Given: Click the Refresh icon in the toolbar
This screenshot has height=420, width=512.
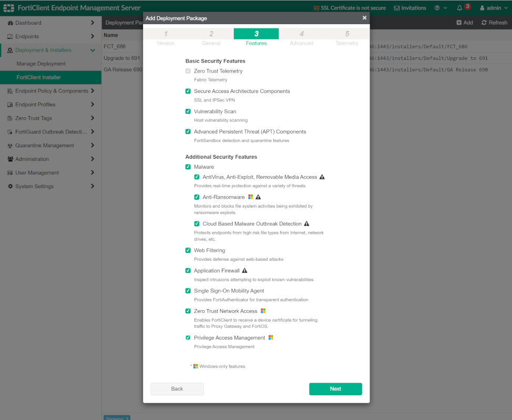Looking at the screenshot, I should tap(484, 23).
